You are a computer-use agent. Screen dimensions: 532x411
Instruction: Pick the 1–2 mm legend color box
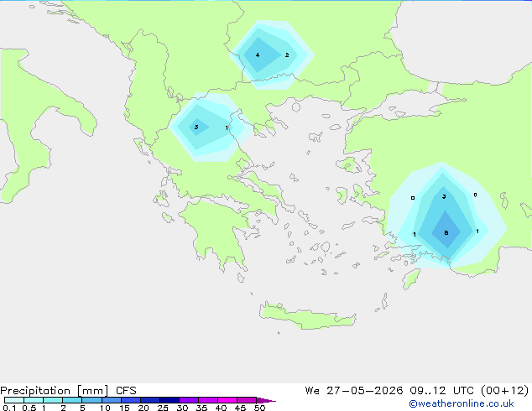coord(53,400)
